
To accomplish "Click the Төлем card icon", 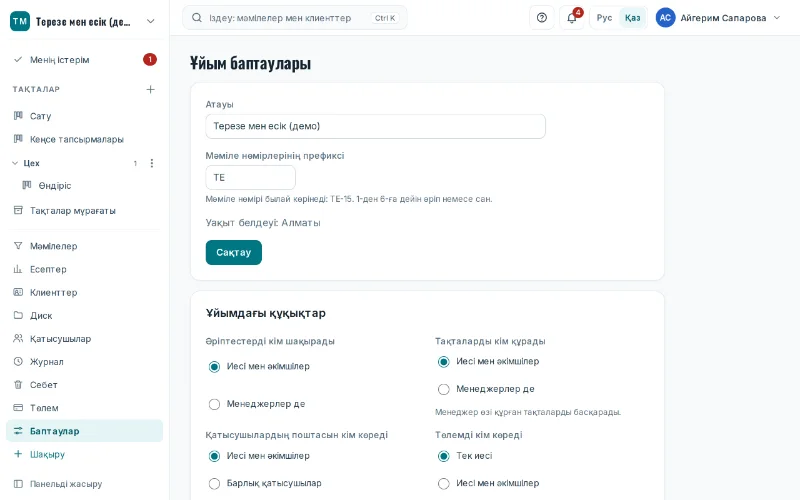I will [x=18, y=408].
